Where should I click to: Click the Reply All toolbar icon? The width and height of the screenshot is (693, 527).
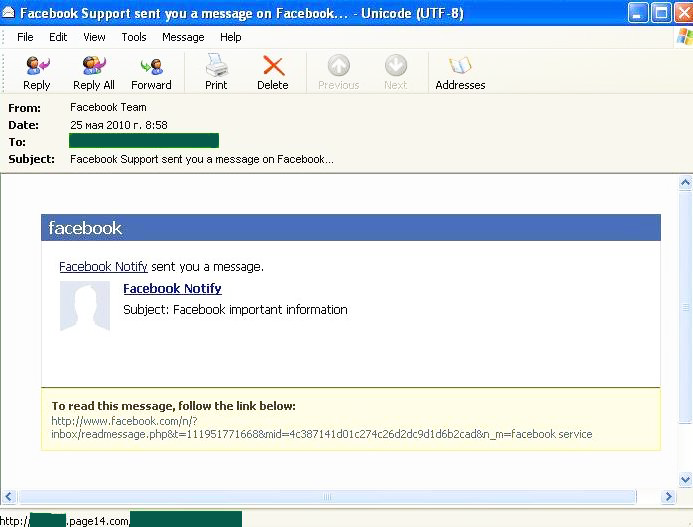click(94, 66)
